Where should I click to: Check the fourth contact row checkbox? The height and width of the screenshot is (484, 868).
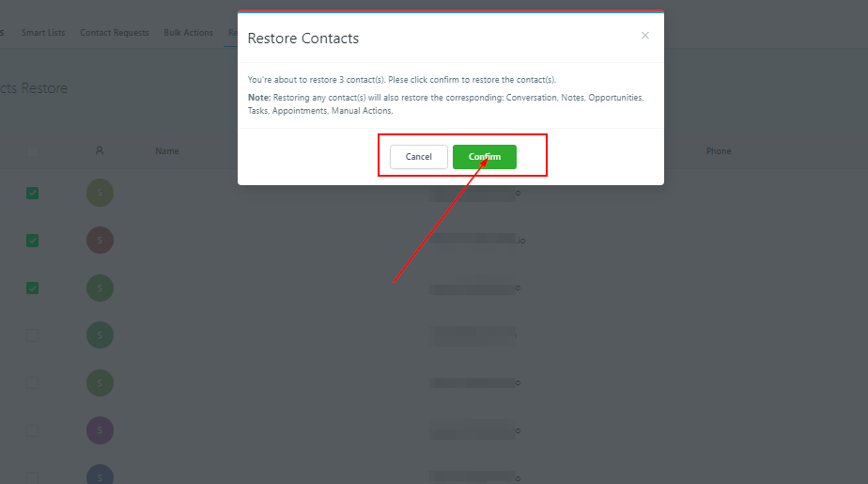[x=33, y=335]
